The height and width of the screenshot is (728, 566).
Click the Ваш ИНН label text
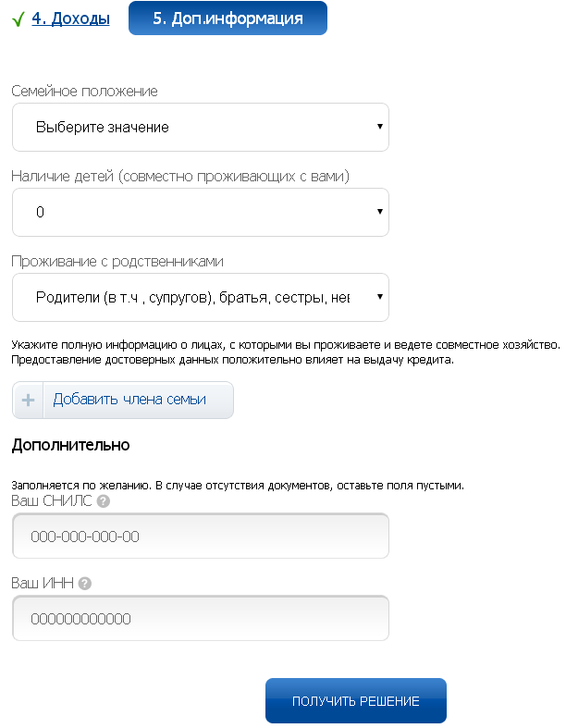click(x=43, y=584)
